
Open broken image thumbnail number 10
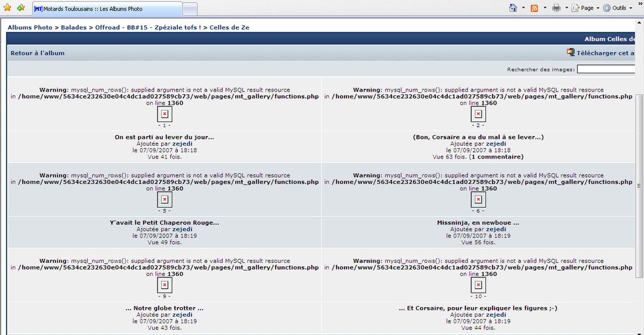[x=478, y=285]
